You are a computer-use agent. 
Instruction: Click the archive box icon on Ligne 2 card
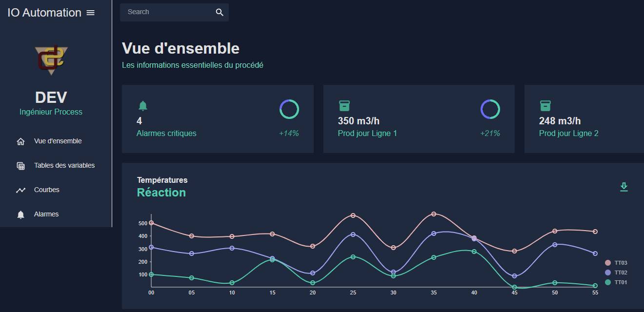click(x=545, y=106)
